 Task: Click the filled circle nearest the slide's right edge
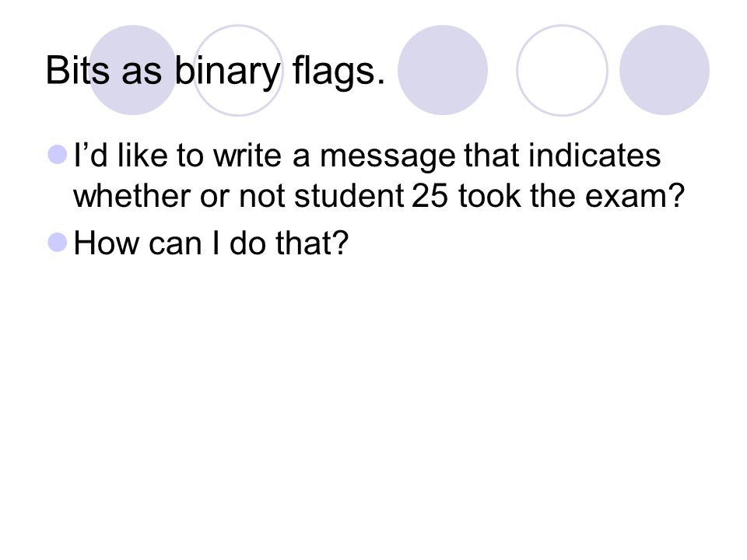(664, 70)
